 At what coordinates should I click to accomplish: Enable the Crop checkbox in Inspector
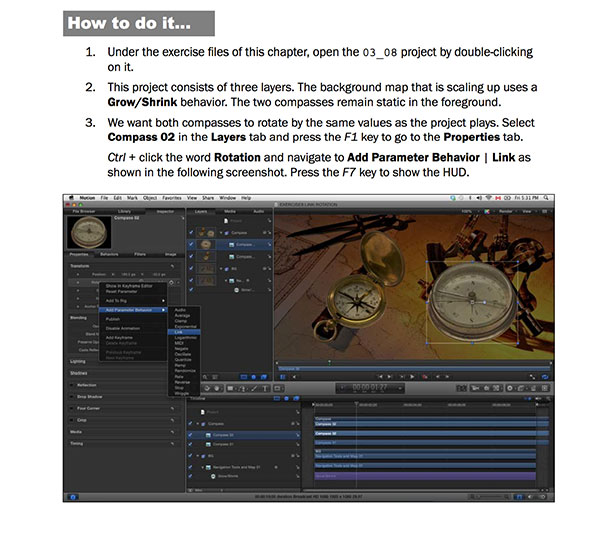[72, 420]
